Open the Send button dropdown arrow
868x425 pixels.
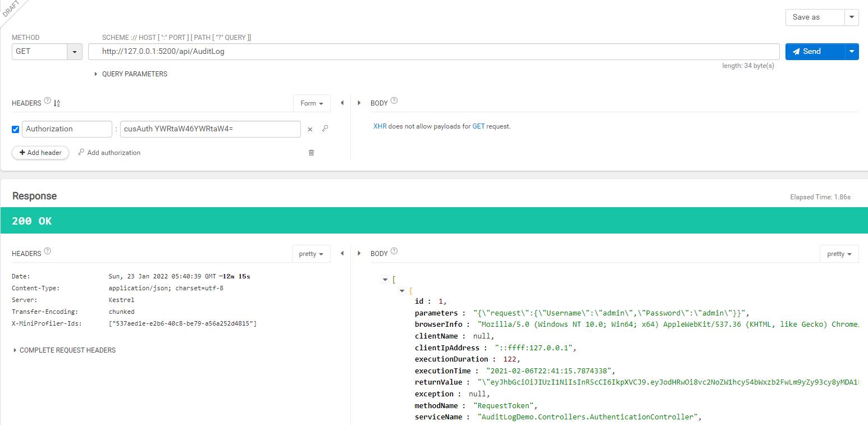[852, 52]
